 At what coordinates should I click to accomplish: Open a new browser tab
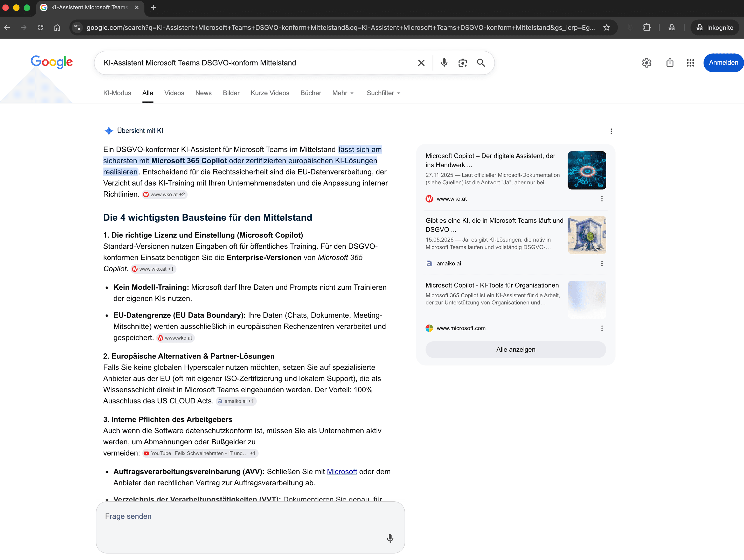coord(154,8)
